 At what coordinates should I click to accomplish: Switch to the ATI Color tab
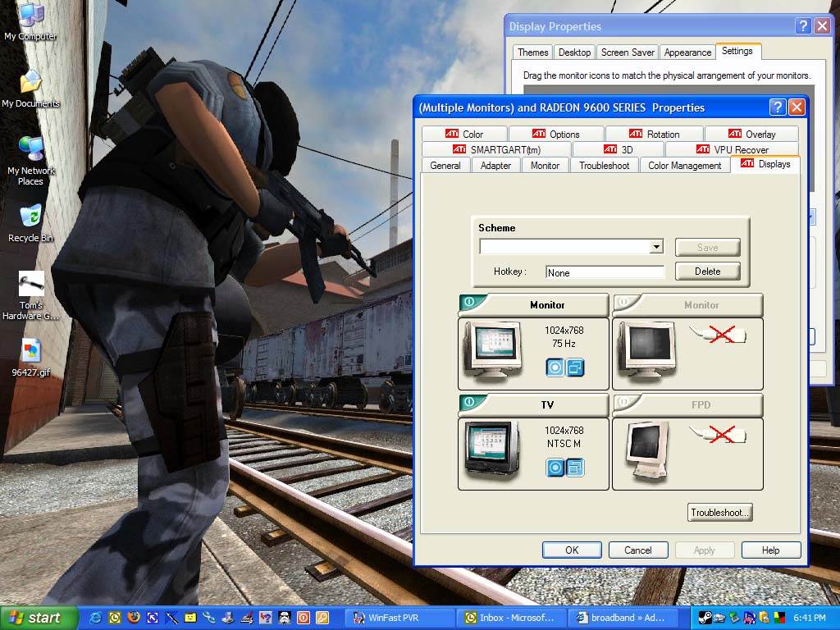[x=464, y=134]
